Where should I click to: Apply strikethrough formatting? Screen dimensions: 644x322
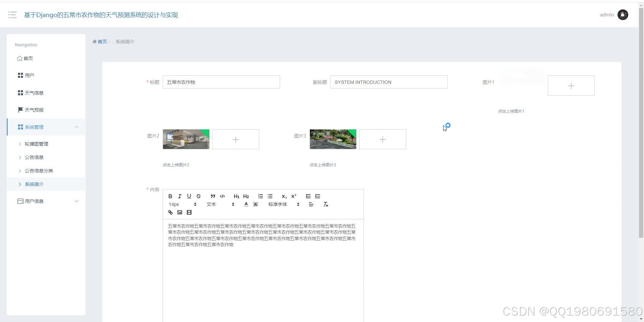tap(199, 196)
